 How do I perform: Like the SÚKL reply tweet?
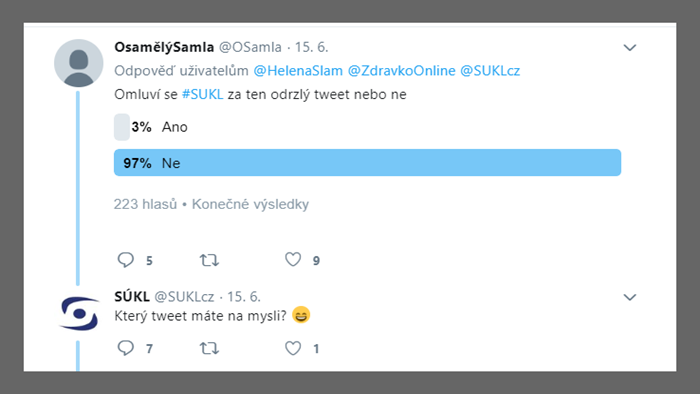pyautogui.click(x=293, y=348)
